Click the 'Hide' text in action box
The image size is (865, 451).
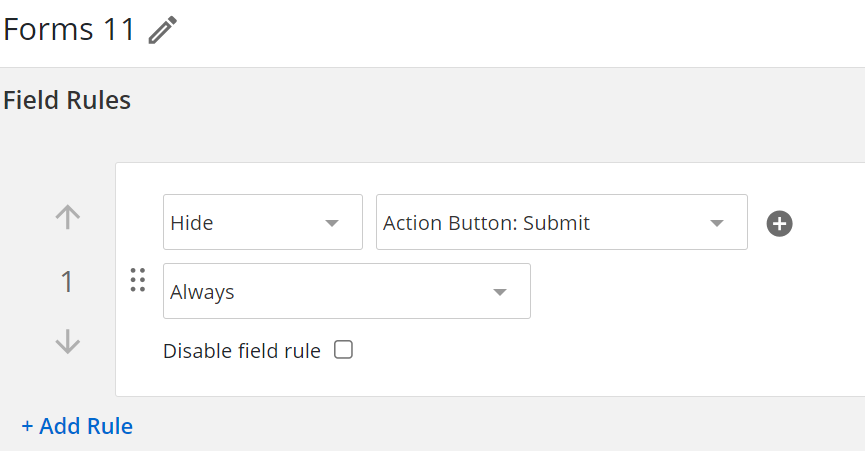(x=191, y=223)
